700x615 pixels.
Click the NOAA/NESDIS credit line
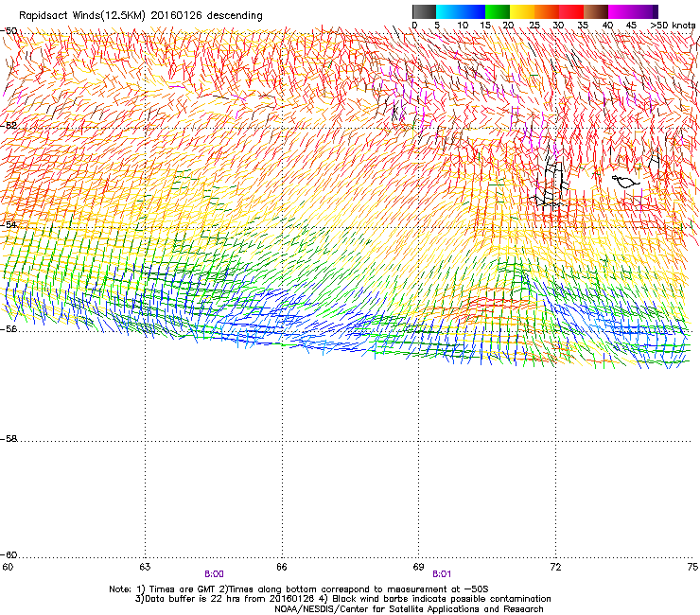tap(409, 609)
